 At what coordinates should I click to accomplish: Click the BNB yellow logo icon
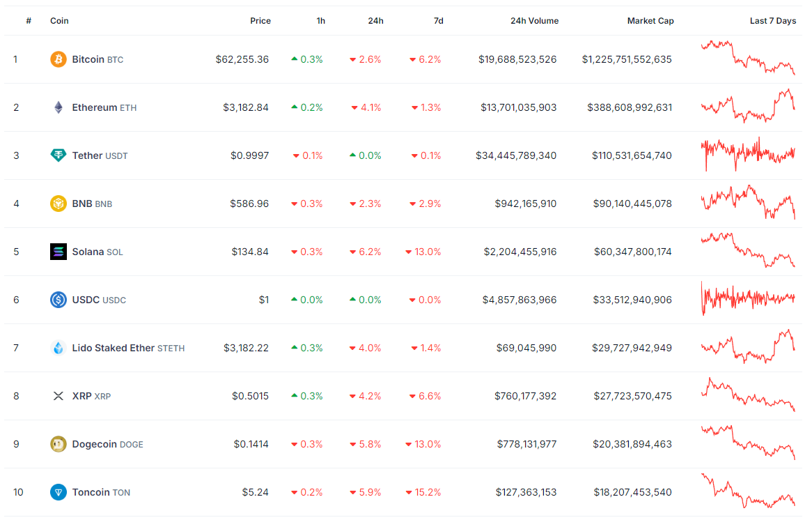58,204
